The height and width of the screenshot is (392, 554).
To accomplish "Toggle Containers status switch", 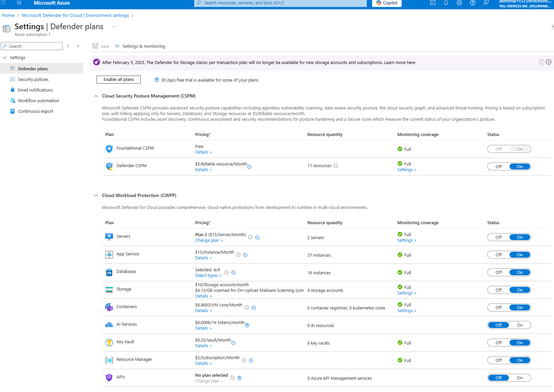I will click(509, 307).
